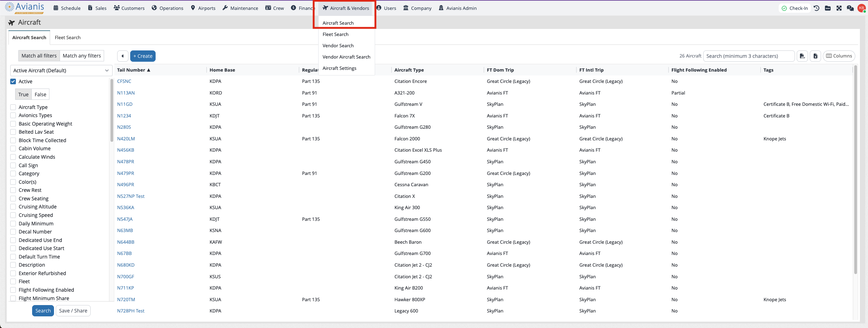Open aircraft N113AN

(x=126, y=93)
